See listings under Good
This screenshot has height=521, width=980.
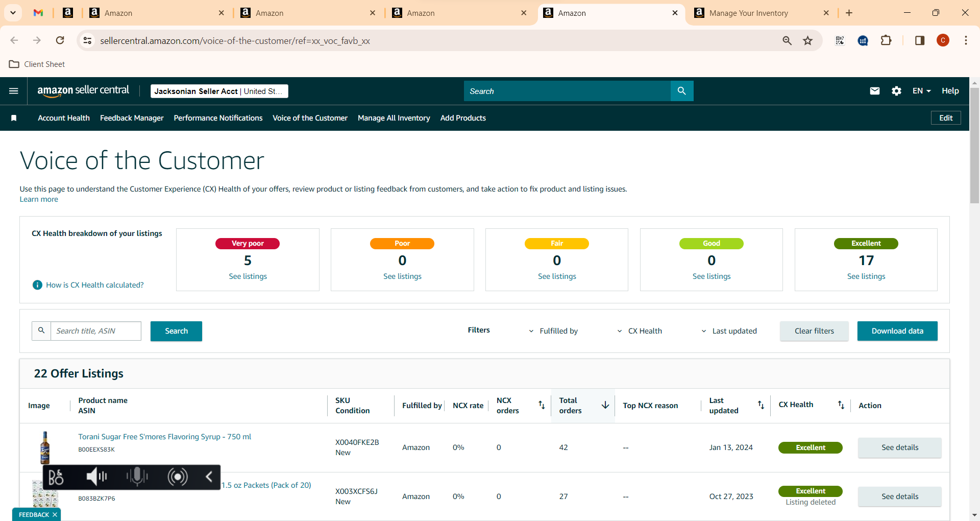(712, 276)
